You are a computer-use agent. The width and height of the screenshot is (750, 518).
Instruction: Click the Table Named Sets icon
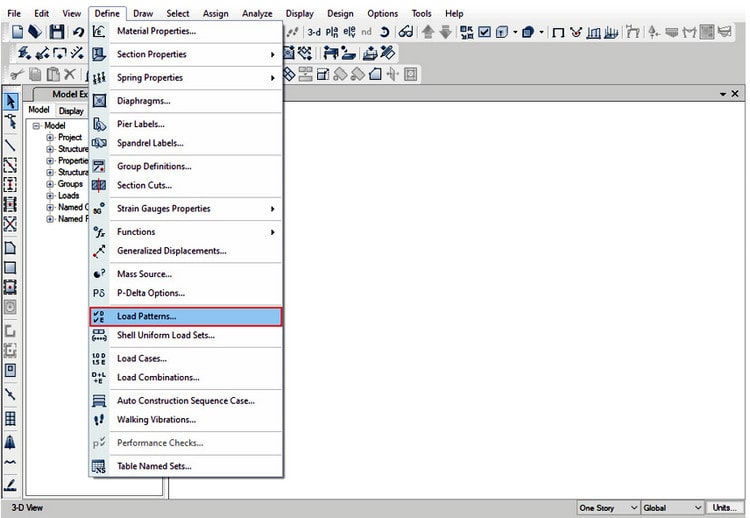[99, 466]
